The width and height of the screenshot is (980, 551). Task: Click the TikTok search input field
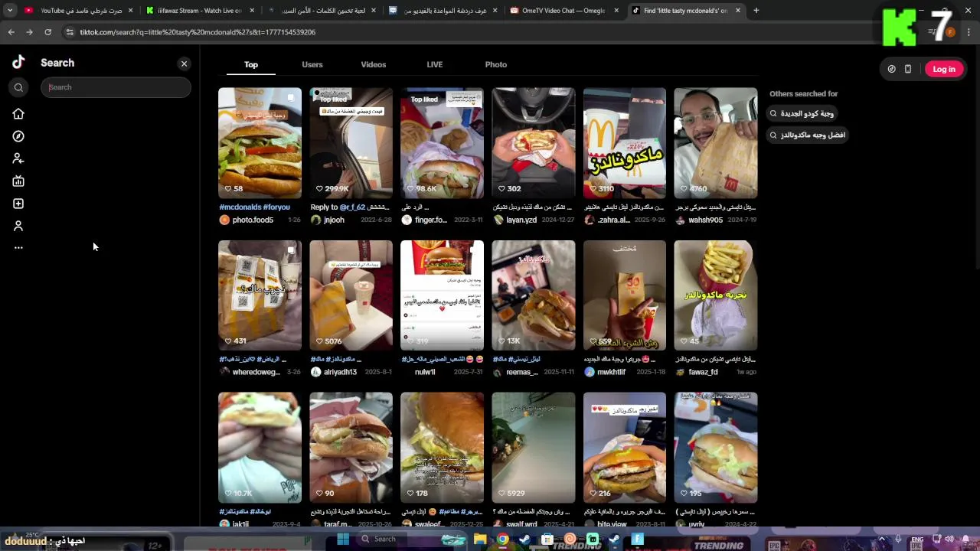click(116, 87)
